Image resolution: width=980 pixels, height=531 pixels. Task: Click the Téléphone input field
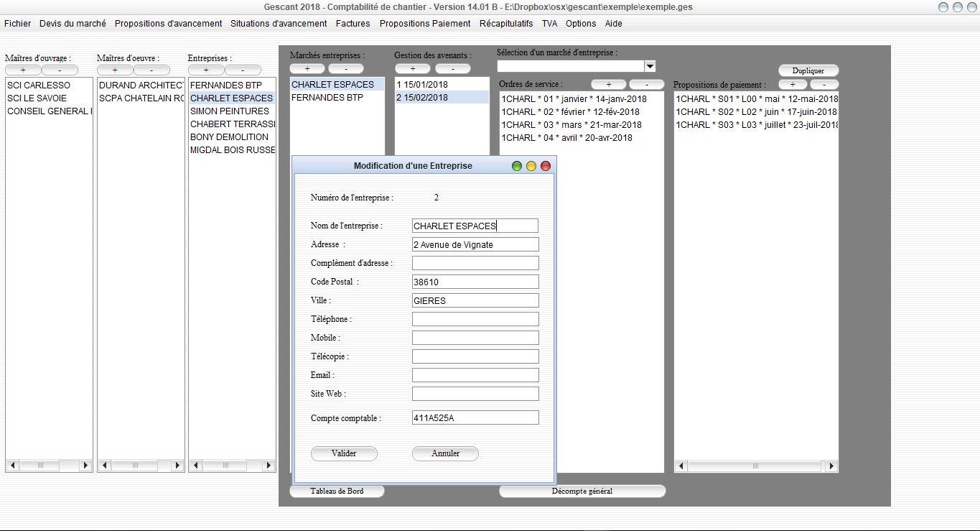click(x=475, y=319)
